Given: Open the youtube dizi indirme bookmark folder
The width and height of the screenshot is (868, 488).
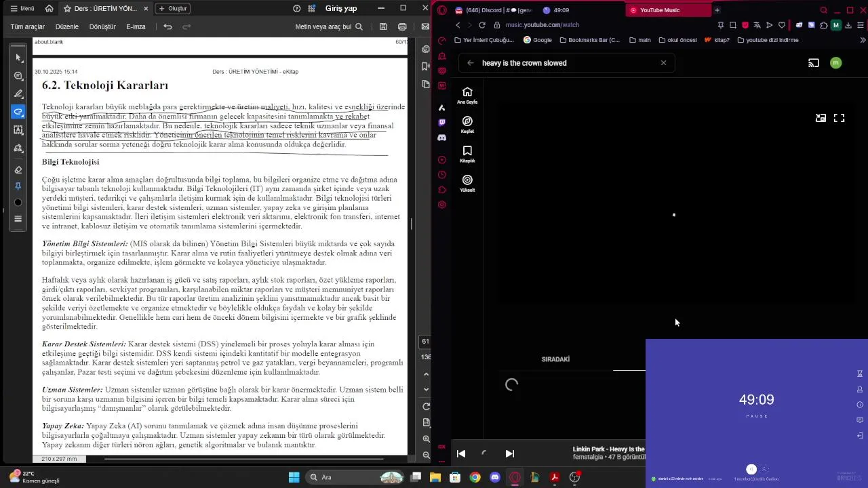Looking at the screenshot, I should coord(767,40).
